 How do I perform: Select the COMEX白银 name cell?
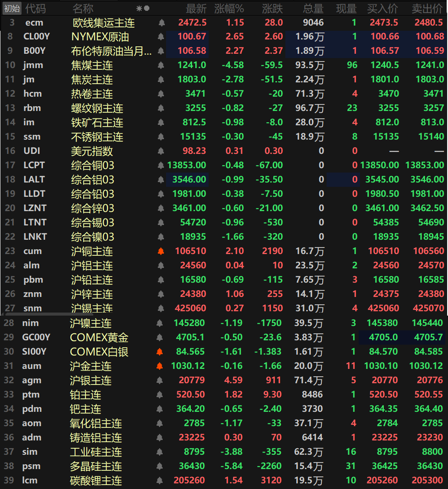99,352
